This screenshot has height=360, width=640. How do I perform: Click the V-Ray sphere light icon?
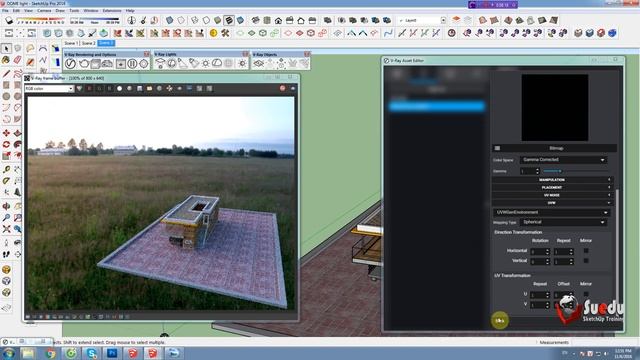[x=172, y=63]
